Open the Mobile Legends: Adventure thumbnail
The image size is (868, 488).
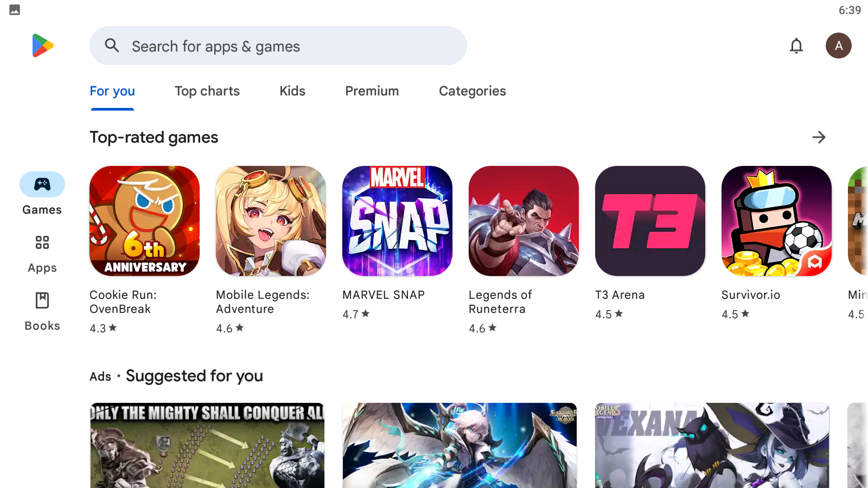[x=271, y=221]
